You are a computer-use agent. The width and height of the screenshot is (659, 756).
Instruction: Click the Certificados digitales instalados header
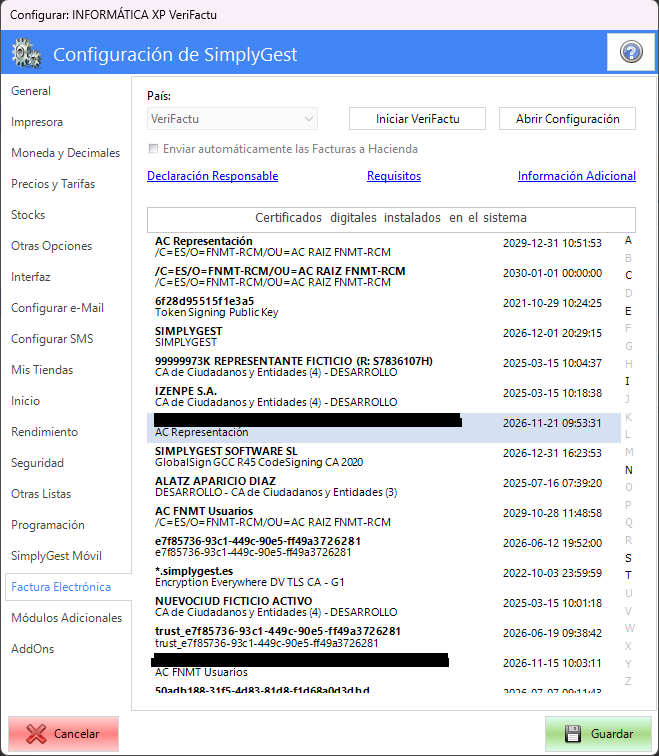[391, 218]
